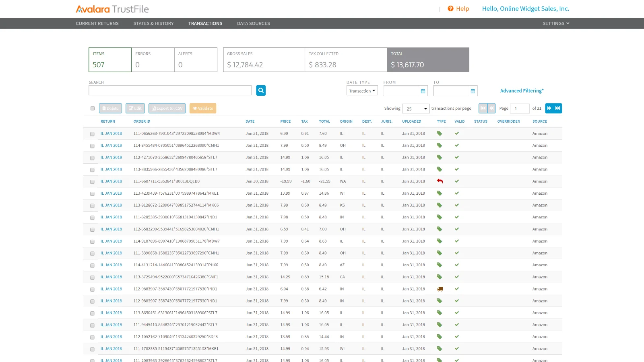Open the To date calendar picker

[473, 90]
